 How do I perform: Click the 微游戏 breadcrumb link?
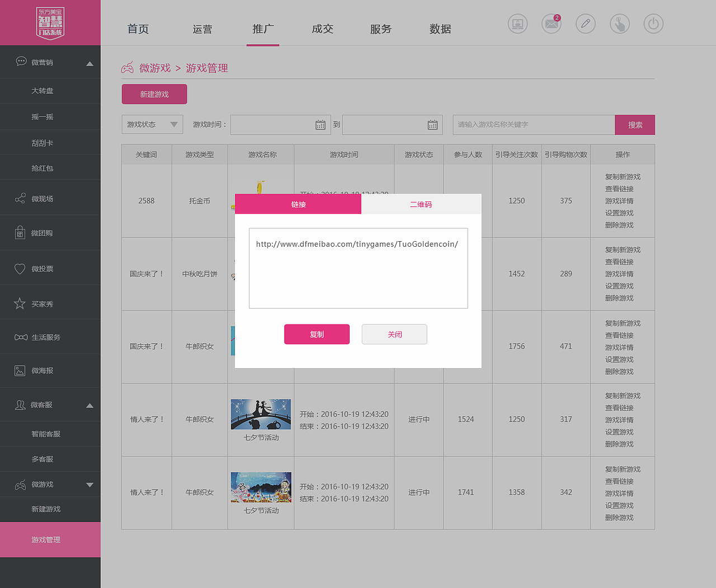155,68
